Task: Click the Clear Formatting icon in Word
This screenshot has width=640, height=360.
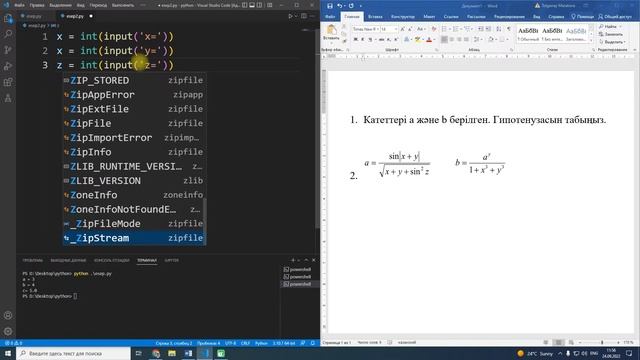Action: coord(433,29)
